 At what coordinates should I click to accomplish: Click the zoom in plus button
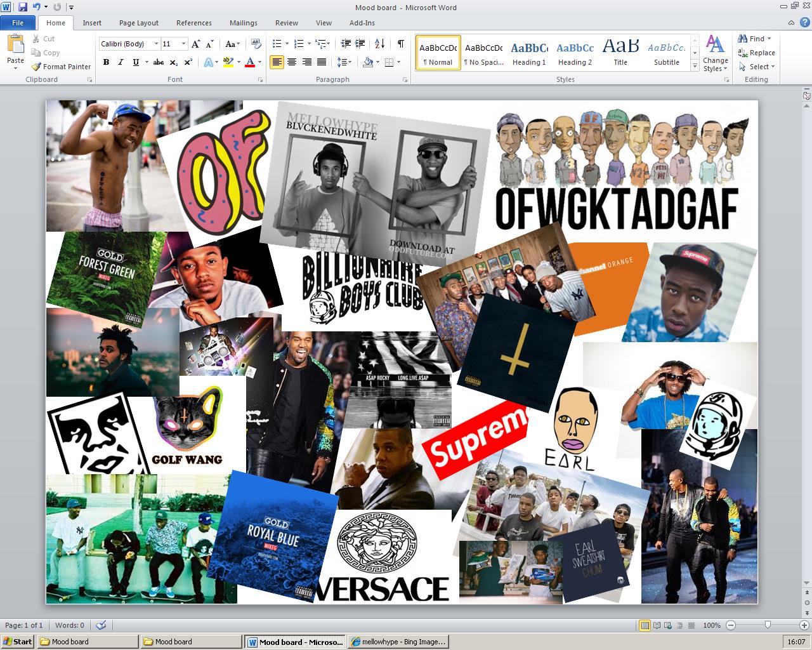[x=804, y=625]
